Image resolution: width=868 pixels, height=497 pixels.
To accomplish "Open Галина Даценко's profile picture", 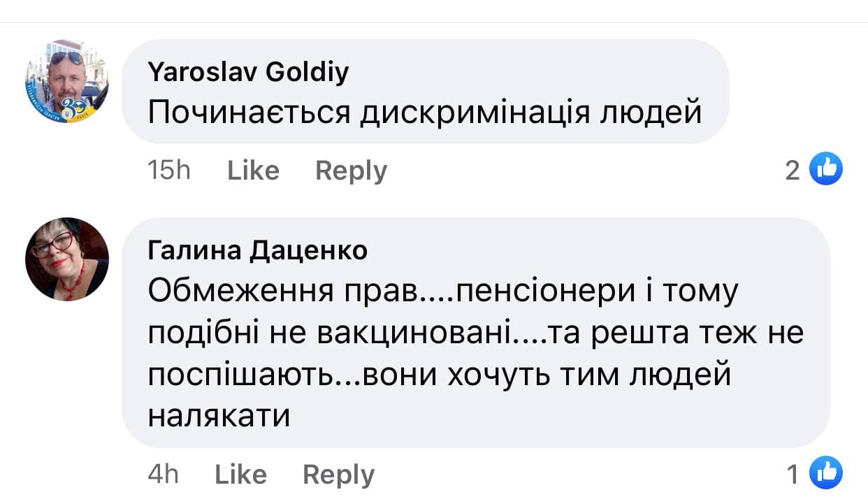I will pyautogui.click(x=67, y=259).
